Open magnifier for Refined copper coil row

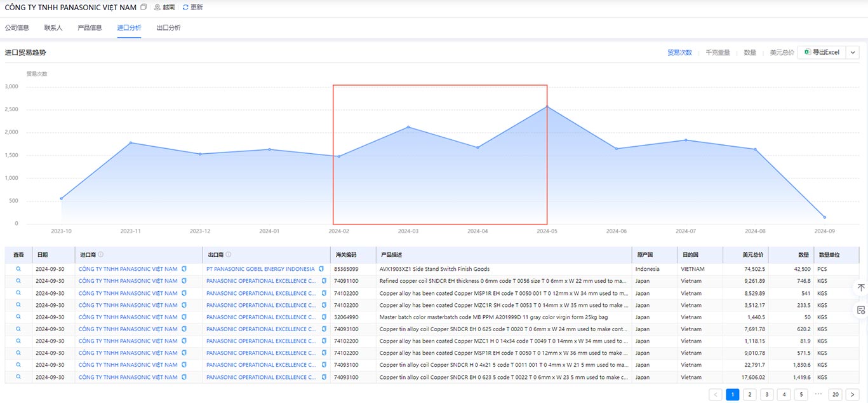tap(18, 281)
